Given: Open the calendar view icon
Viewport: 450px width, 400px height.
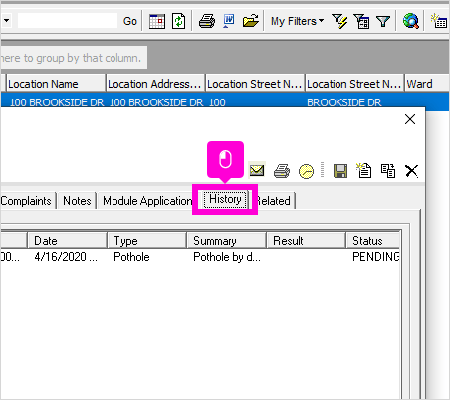Looking at the screenshot, I should click(157, 22).
